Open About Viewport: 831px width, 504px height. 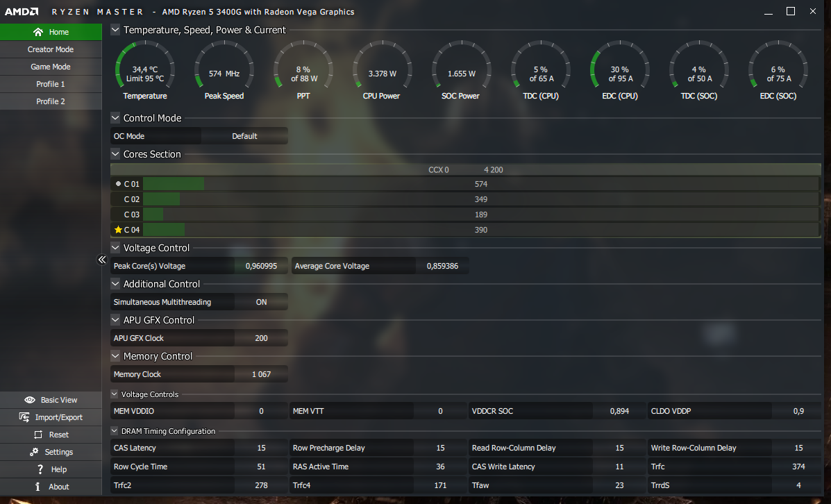coord(51,487)
